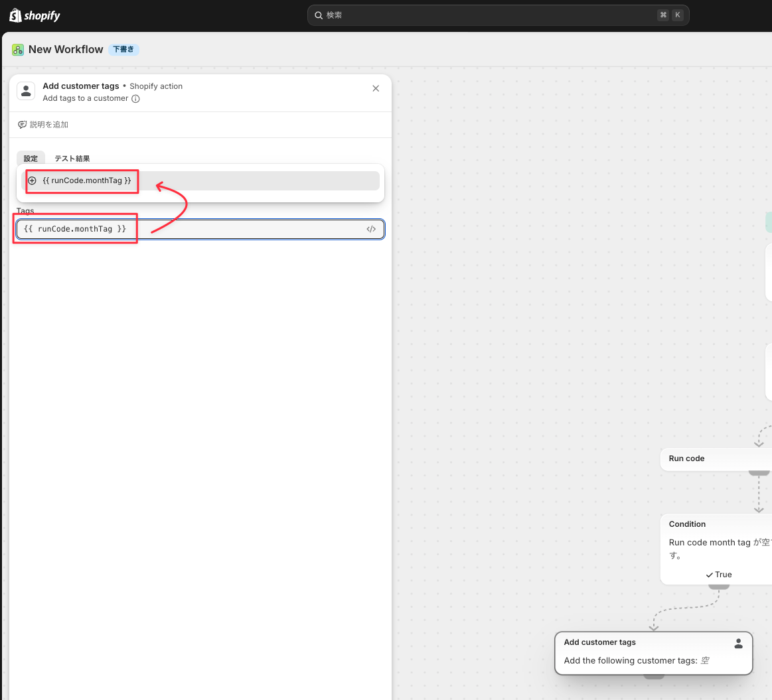Click the plus icon next to runCode.monthTag suggestion
772x700 pixels.
click(x=32, y=180)
